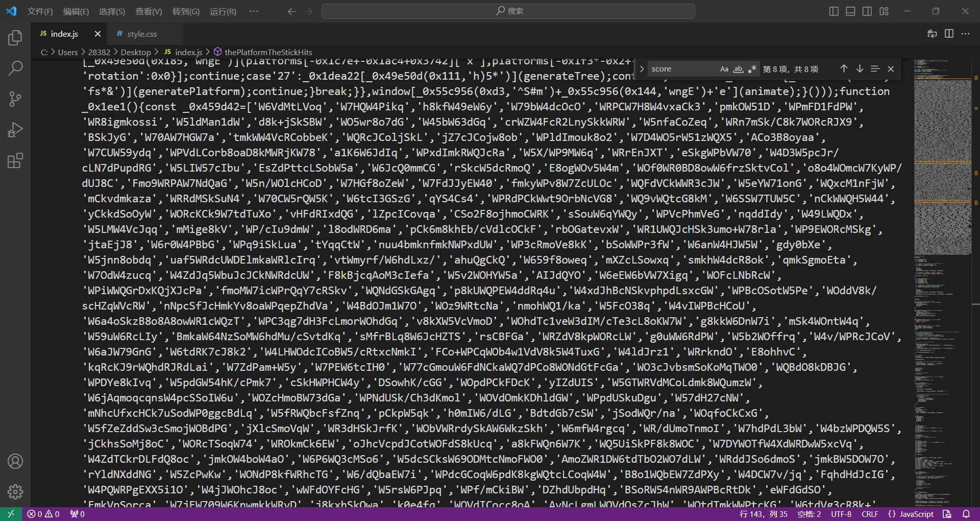Open Source Control panel

click(x=15, y=99)
